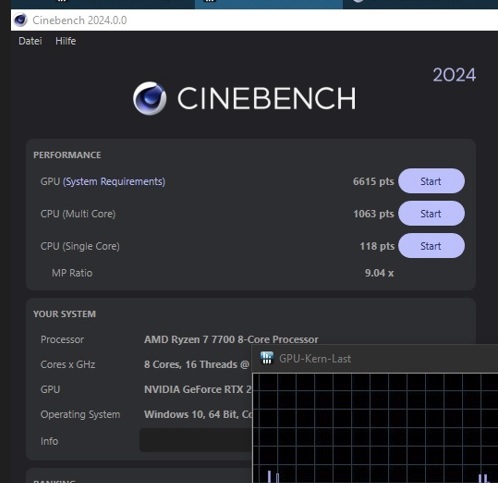Image resolution: width=498 pixels, height=483 pixels.
Task: Click into the Info input field
Action: [196, 441]
